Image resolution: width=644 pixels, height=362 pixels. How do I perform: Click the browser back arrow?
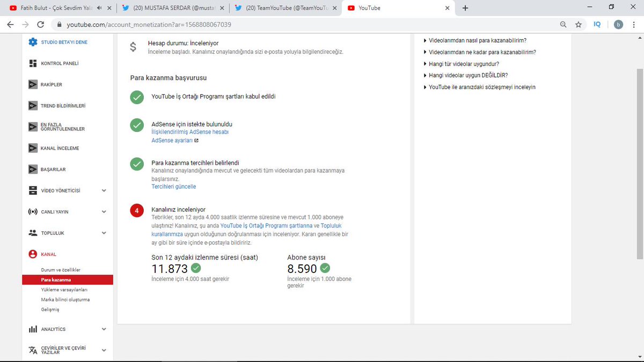(x=10, y=25)
